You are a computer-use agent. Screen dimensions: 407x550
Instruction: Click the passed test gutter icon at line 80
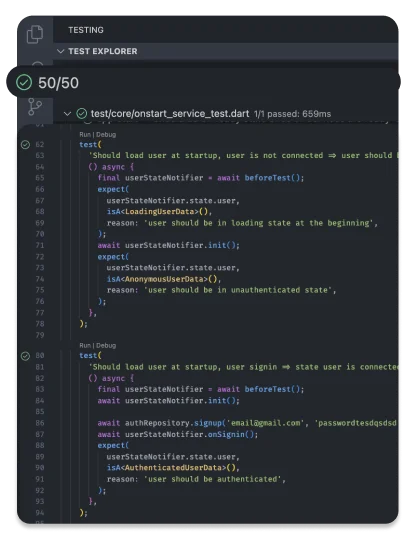click(25, 356)
